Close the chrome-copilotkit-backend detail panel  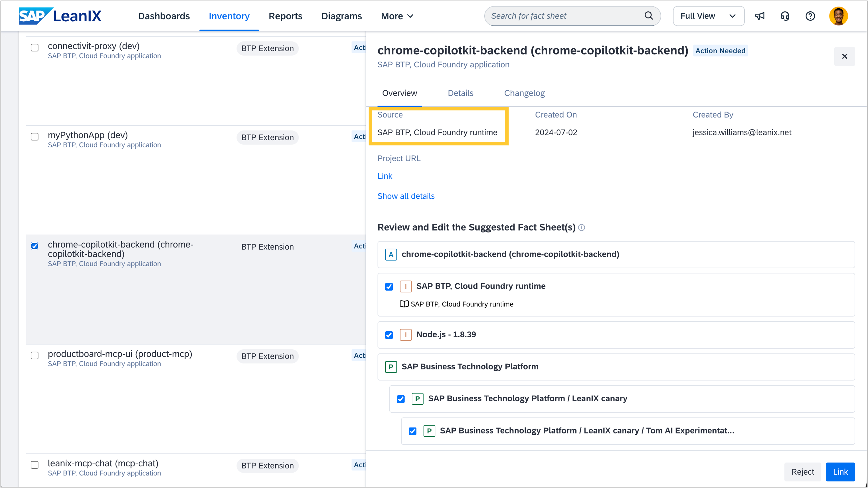(844, 56)
